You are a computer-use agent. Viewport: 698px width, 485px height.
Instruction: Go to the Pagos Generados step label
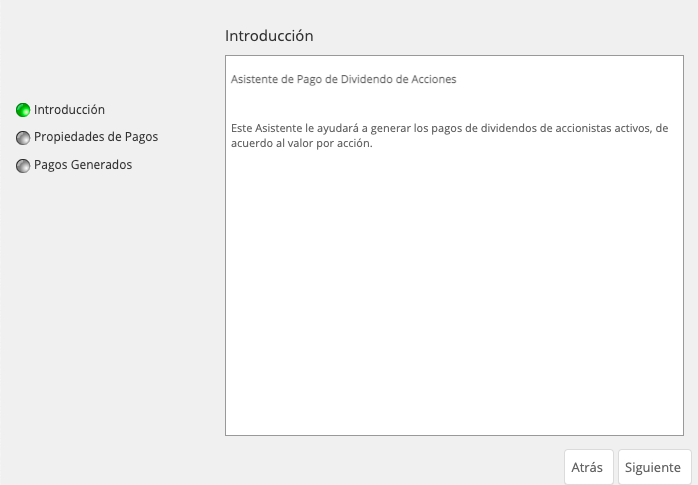(x=83, y=165)
